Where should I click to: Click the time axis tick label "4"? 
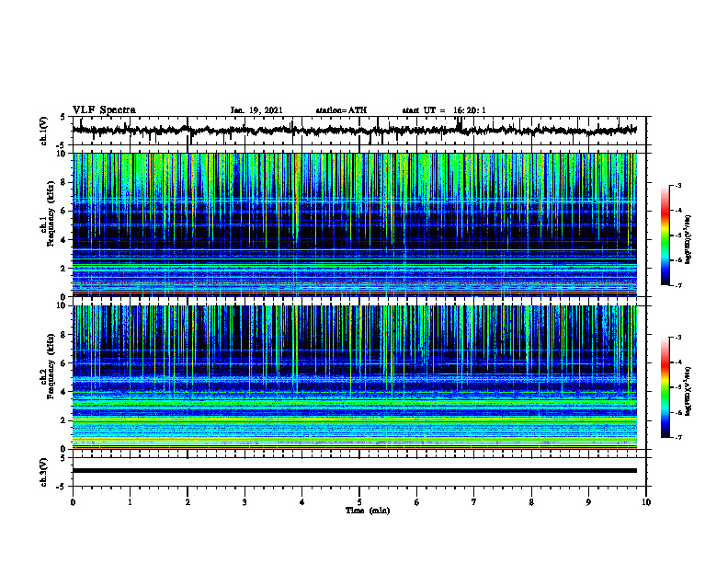[302, 502]
